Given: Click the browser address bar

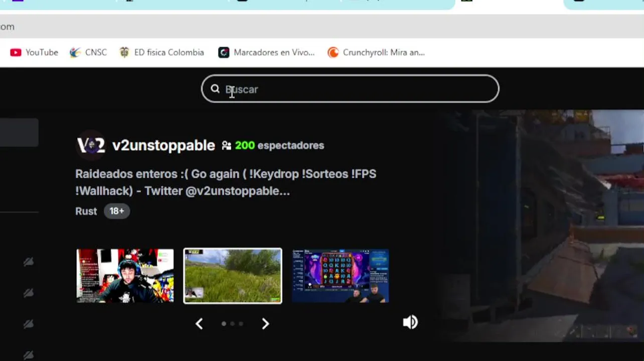Looking at the screenshot, I should click(322, 26).
